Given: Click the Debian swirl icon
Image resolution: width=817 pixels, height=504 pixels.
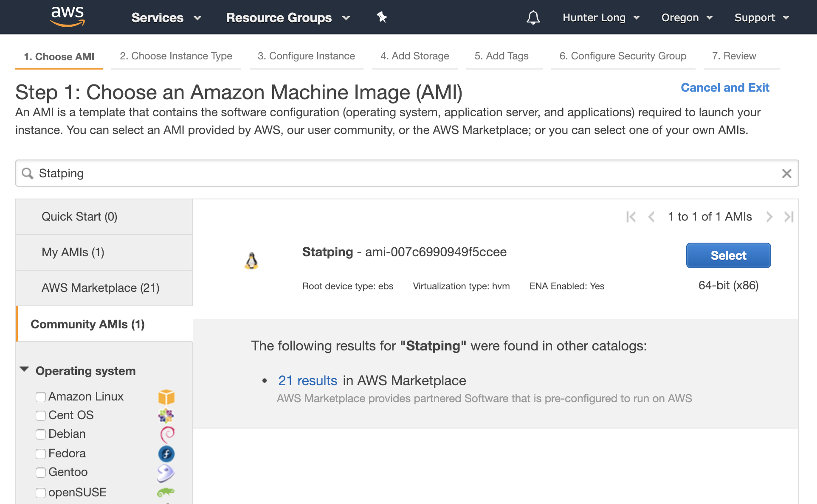Looking at the screenshot, I should coord(167,434).
